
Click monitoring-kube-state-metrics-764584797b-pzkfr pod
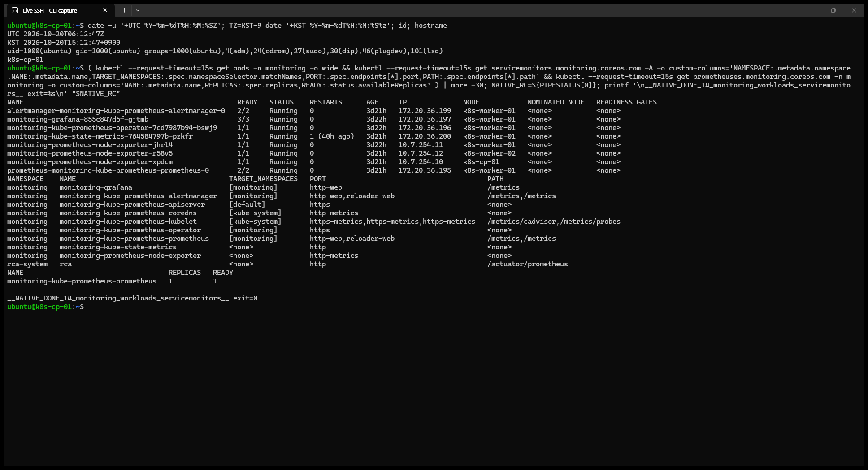pos(100,136)
